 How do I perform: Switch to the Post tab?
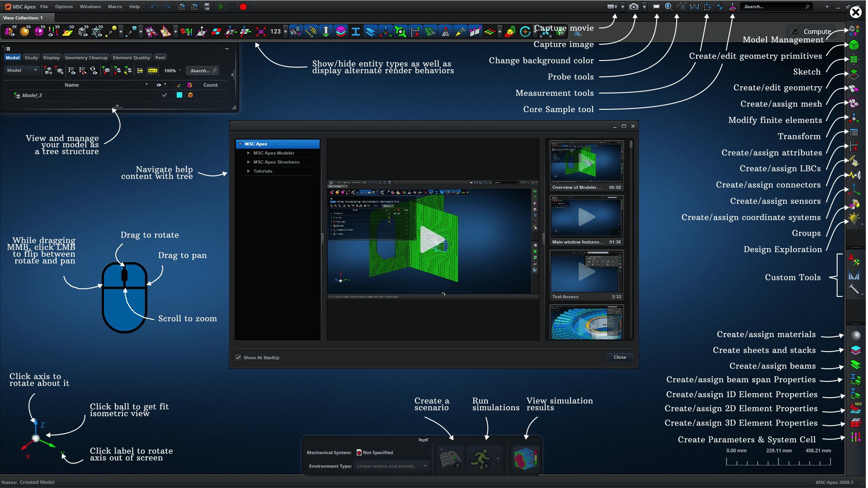coord(160,58)
